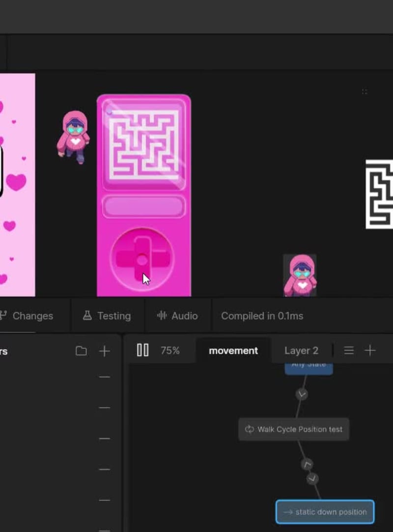Select the static down position state

coord(325,512)
